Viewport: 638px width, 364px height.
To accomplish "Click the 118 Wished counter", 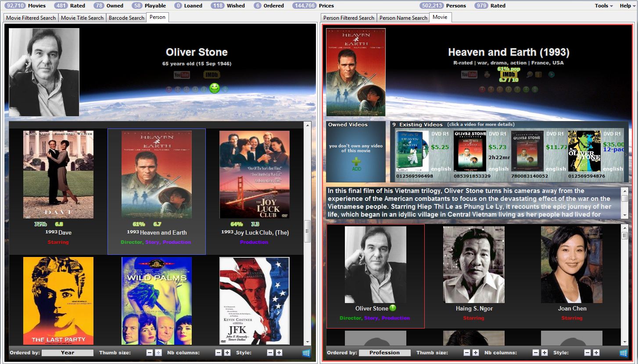I will [228, 6].
